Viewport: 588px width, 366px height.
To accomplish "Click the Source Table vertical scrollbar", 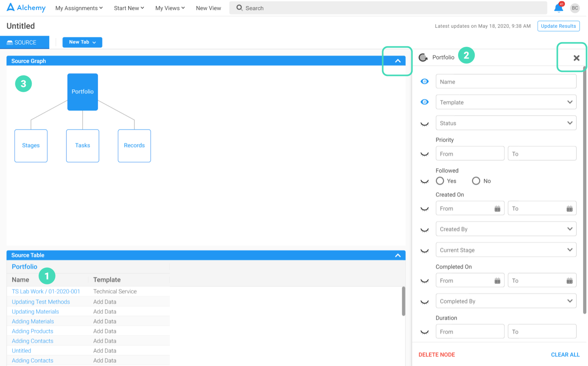I will coord(403,301).
